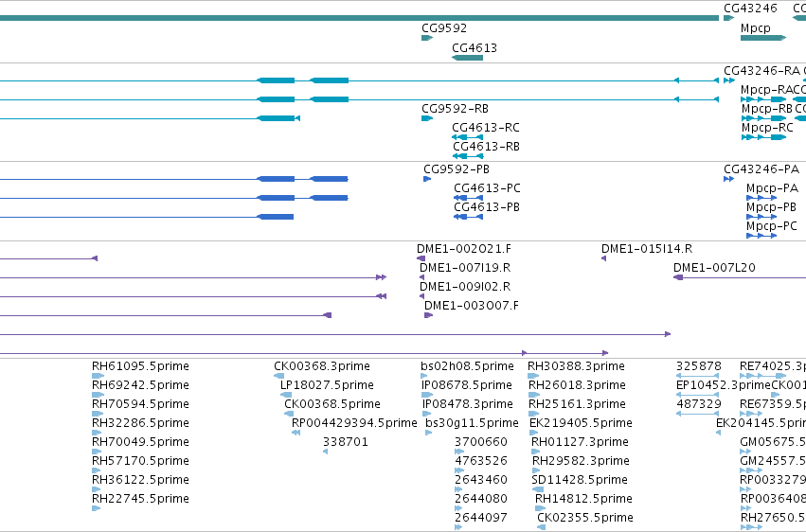Viewport: 806px width, 532px height.
Task: Select the RH70049.5prime EST label
Action: [140, 443]
